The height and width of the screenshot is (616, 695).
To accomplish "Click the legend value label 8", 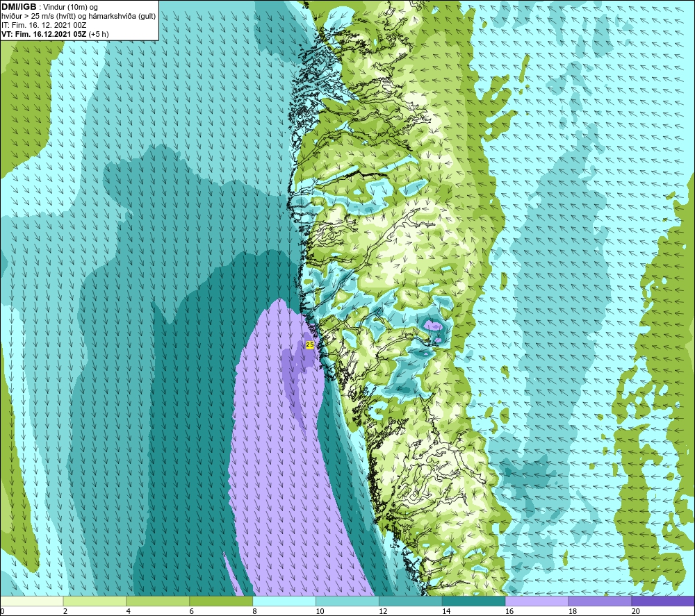I will click(255, 612).
